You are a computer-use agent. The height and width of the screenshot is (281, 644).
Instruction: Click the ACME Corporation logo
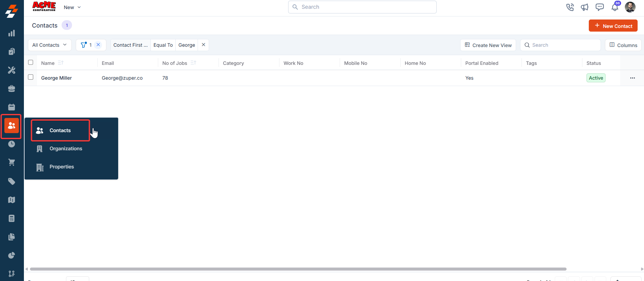tap(44, 6)
